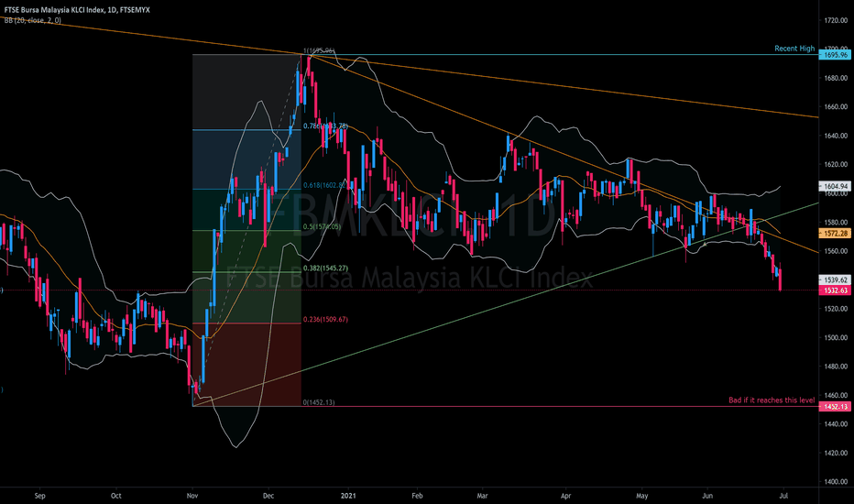Click the 1400.00 price scale value
This screenshot has height=504, width=854.
tap(836, 482)
